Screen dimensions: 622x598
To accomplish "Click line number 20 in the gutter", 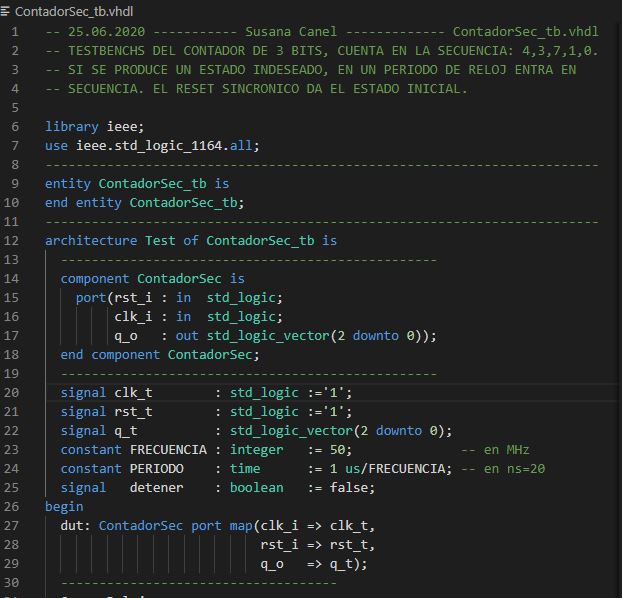I will [x=14, y=392].
